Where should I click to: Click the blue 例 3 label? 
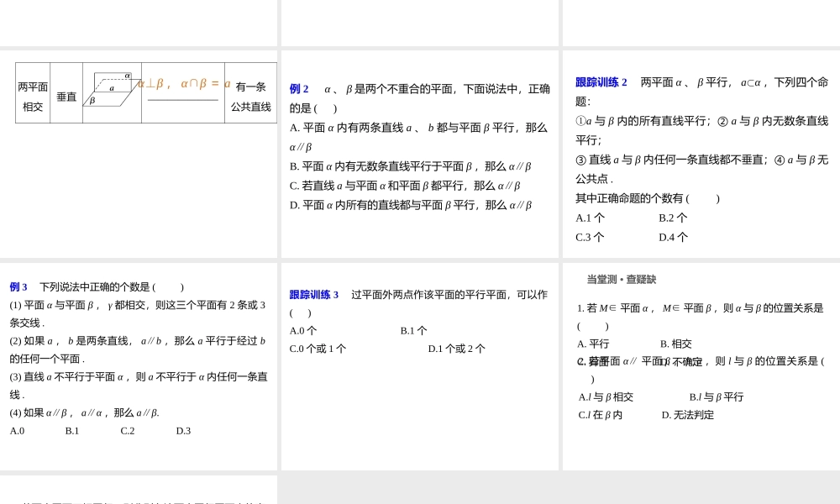tap(18, 287)
